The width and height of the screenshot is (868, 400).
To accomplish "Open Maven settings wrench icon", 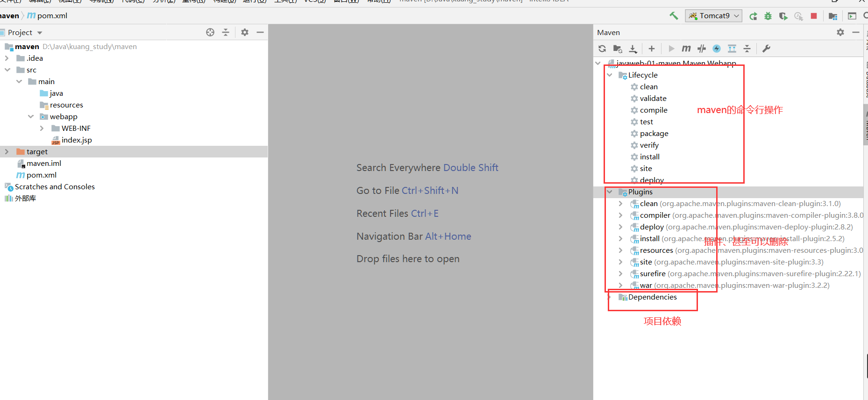I will (766, 49).
